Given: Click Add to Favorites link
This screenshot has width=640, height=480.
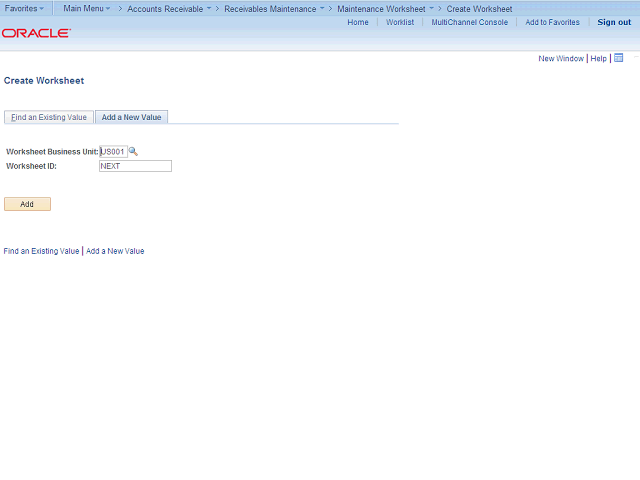Looking at the screenshot, I should (552, 22).
